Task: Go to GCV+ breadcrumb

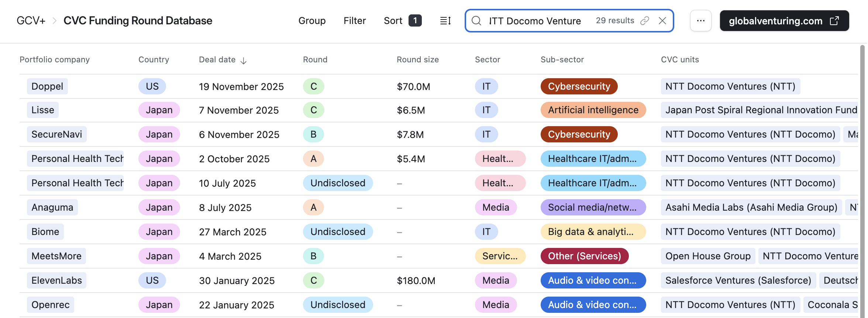Action: (31, 21)
